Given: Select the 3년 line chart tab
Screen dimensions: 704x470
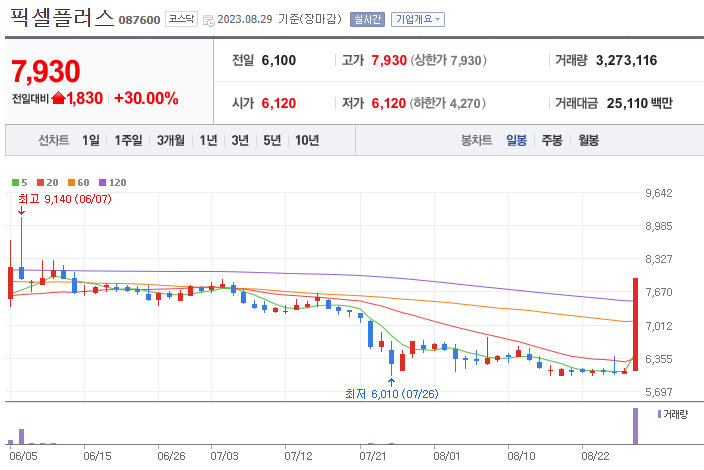Looking at the screenshot, I should [240, 141].
